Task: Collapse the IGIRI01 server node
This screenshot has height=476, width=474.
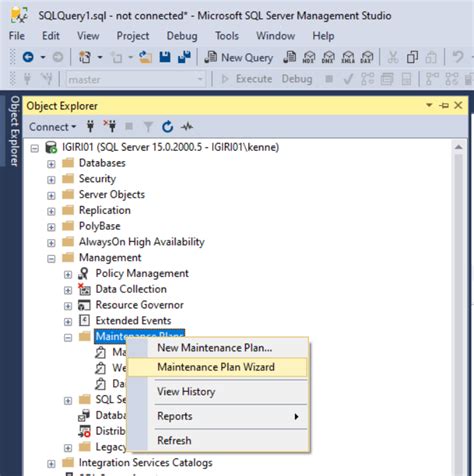Action: (34, 148)
